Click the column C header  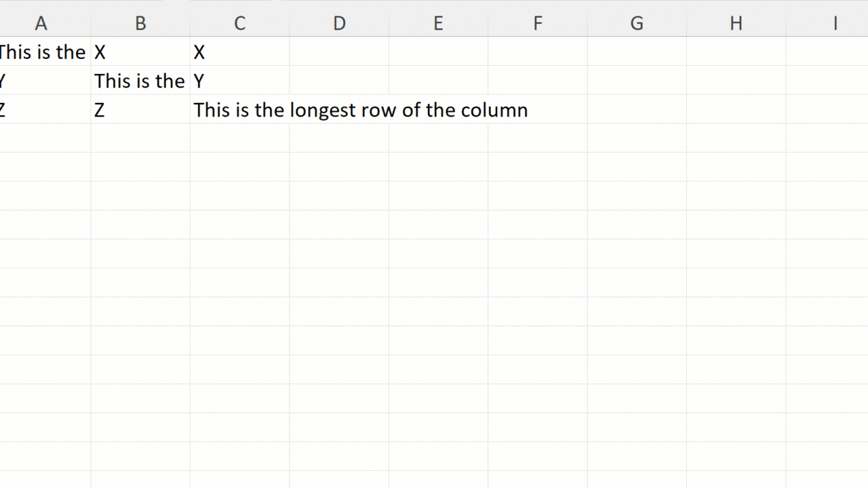pos(239,23)
